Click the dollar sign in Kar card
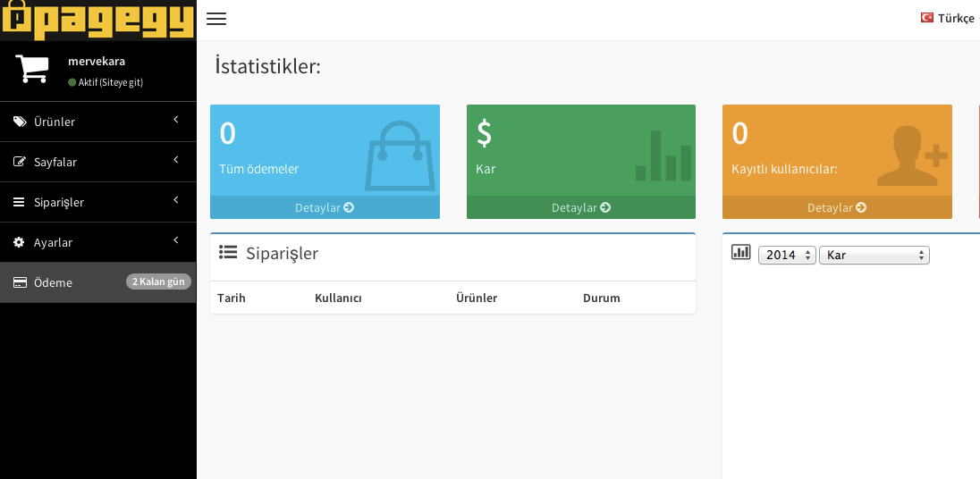Screen dimensions: 980x479 (x=485, y=133)
